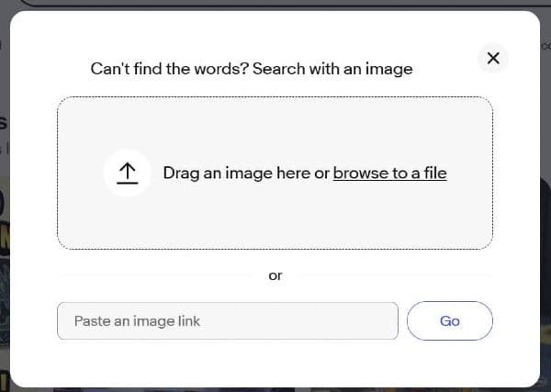Click the word 'file' in the browse link
Screen dimensions: 551x392
433,173
